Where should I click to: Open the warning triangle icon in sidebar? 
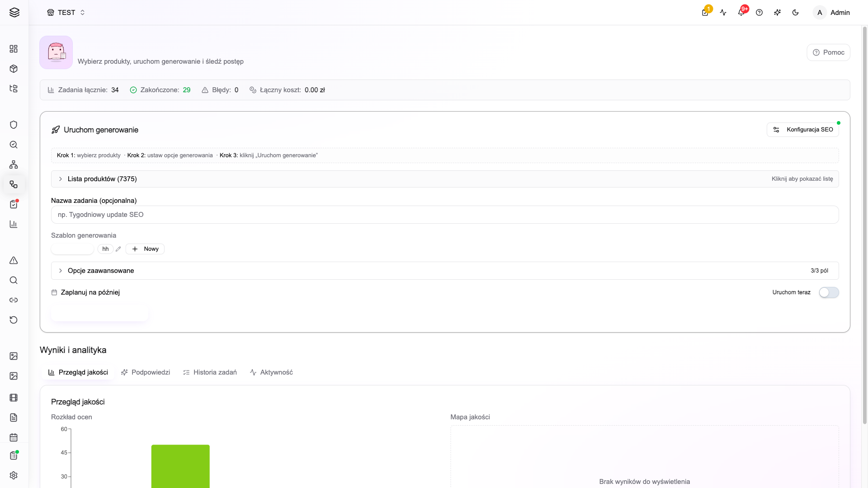click(x=14, y=260)
